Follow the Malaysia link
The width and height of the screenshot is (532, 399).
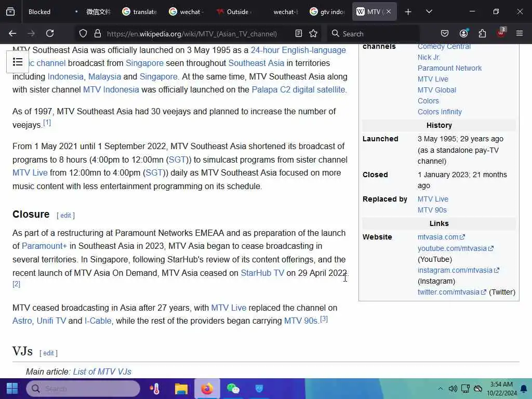(x=104, y=77)
